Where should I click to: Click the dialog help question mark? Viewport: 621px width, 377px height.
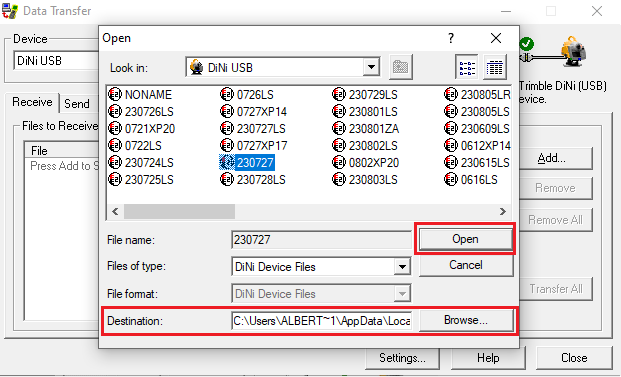click(x=451, y=38)
